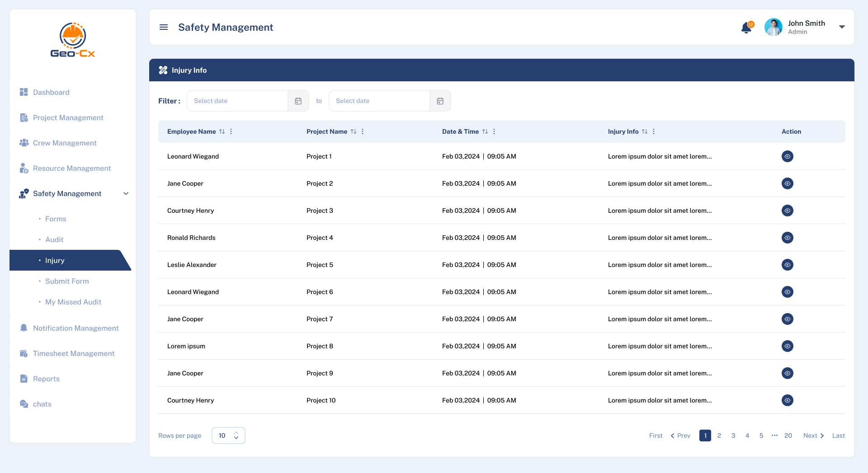Screen dimensions: 868x473
Task: View injury details for Project 10
Action: [x=787, y=400]
